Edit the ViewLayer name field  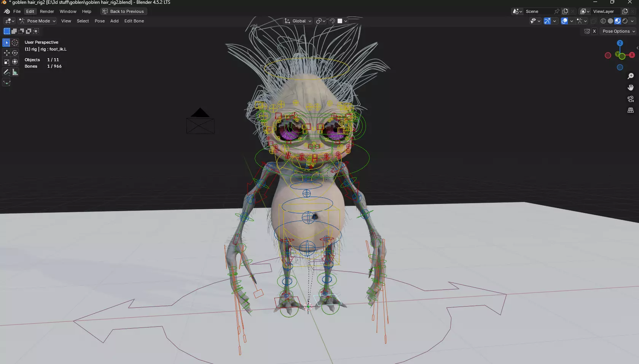[x=605, y=11]
